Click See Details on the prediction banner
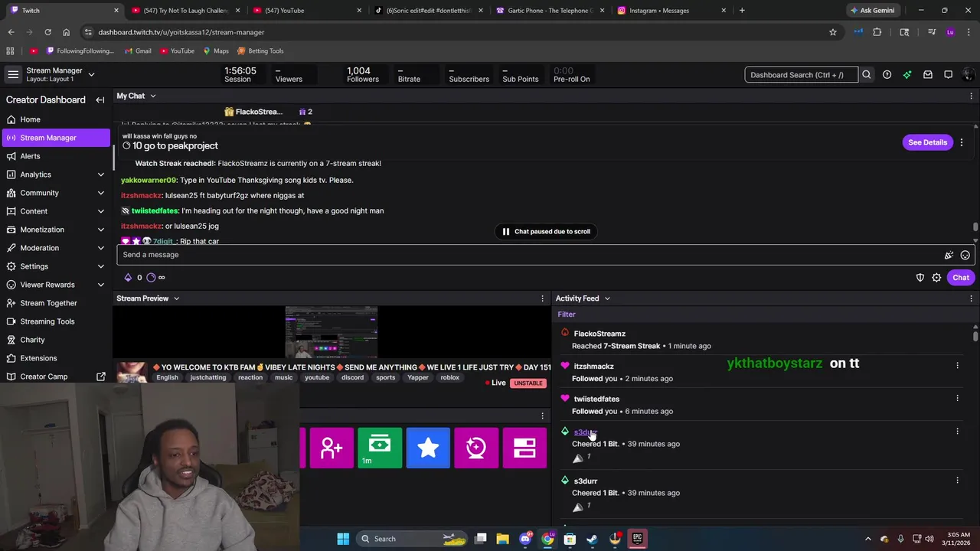The image size is (980, 551). coord(927,142)
